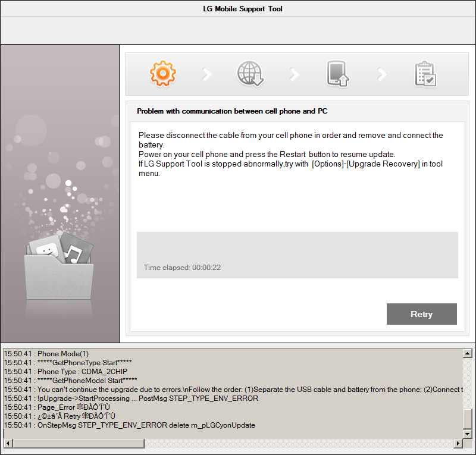Click the globe download step icon
Viewport: 476px width, 455px height.
pos(250,74)
